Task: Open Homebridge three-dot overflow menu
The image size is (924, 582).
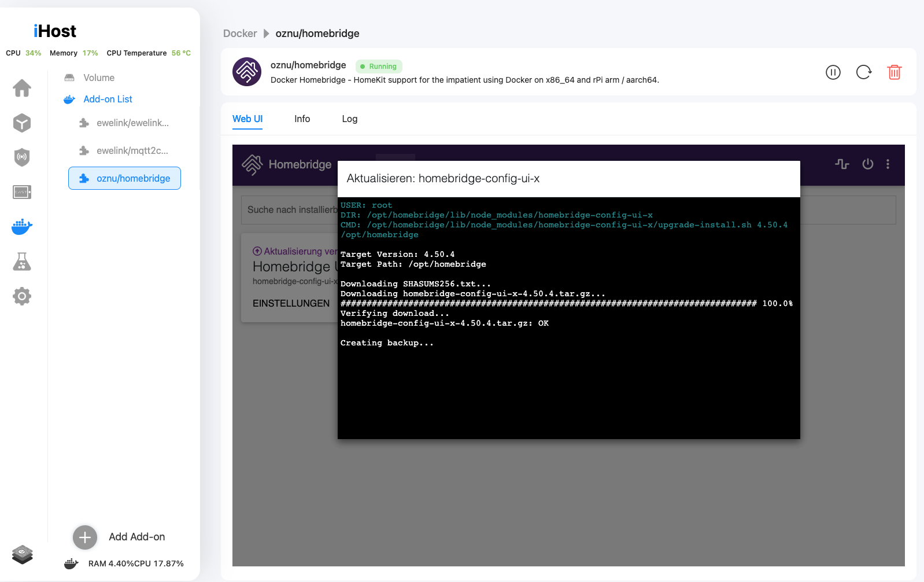Action: pos(888,164)
